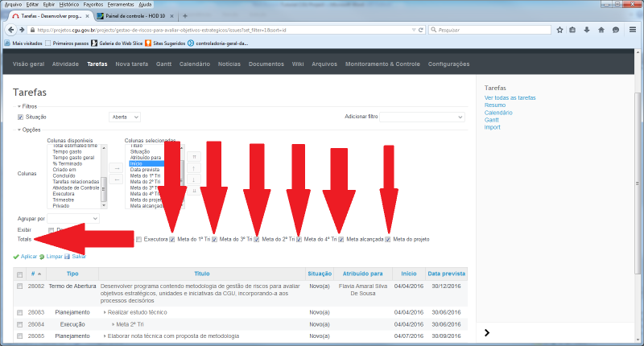Image resolution: width=644 pixels, height=346 pixels.
Task: Toggle the Situação filter checkbox
Action: click(21, 117)
